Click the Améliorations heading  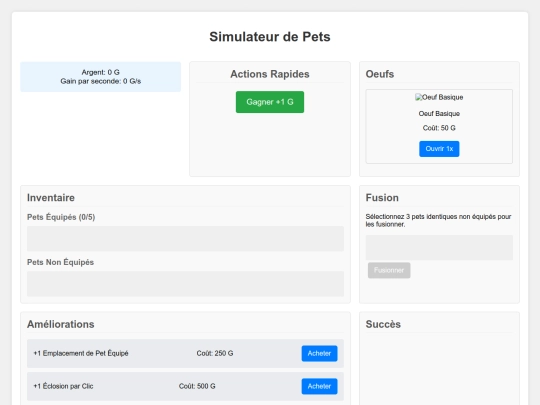pos(61,324)
